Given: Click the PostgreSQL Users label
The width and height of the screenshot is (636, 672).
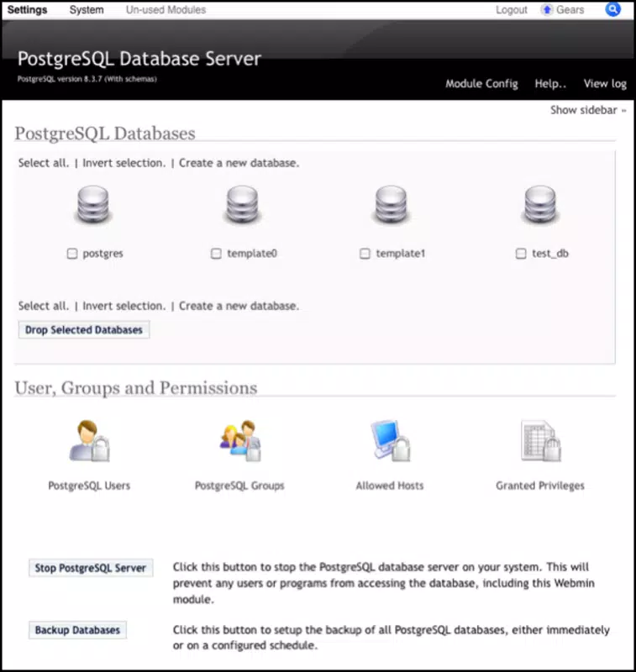Looking at the screenshot, I should point(89,486).
